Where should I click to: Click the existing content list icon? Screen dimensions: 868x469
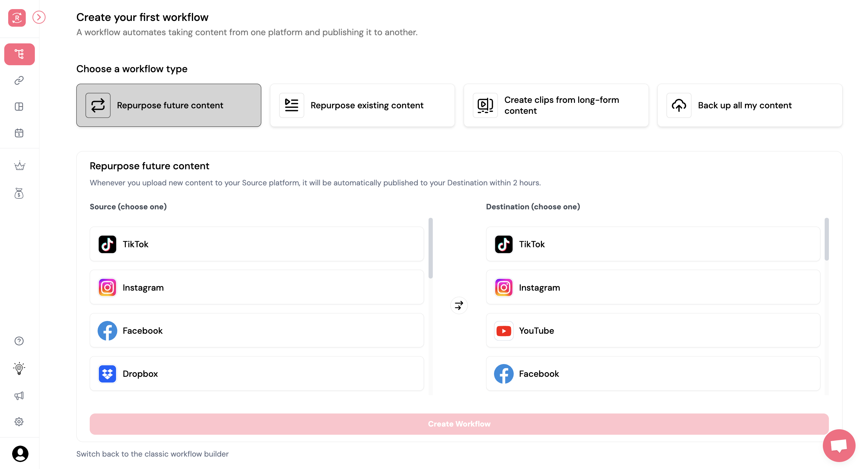point(292,105)
